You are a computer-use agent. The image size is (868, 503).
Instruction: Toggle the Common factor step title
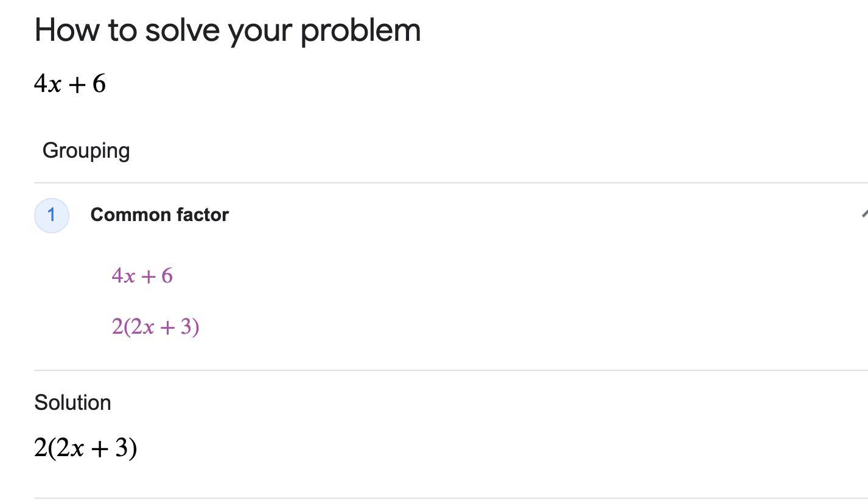point(159,215)
